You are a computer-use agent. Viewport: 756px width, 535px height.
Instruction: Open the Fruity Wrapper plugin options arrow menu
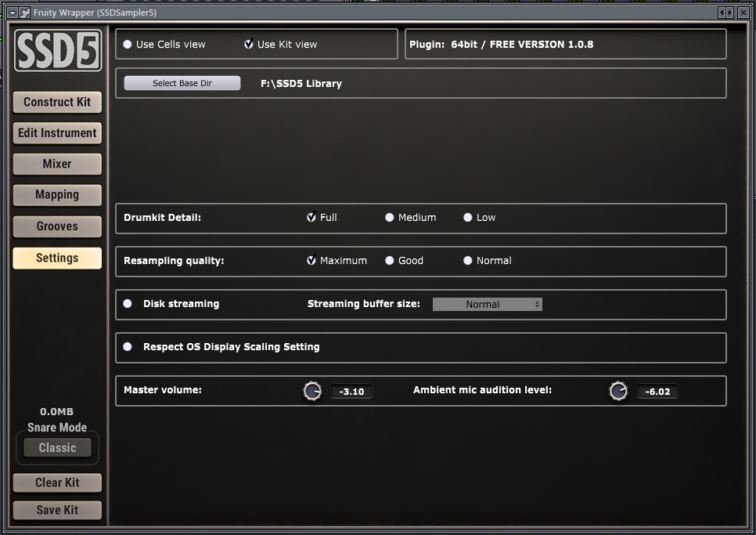click(x=13, y=13)
